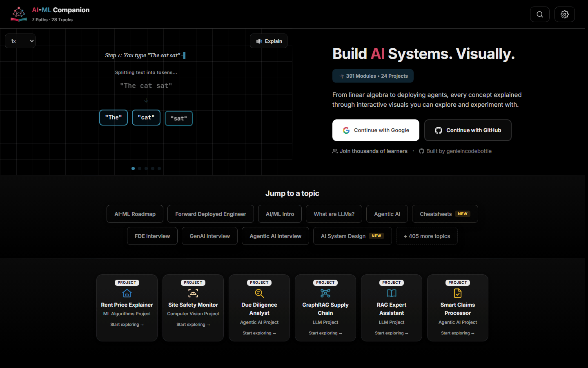Image resolution: width=588 pixels, height=368 pixels.
Task: Click the Smart Claims Processor document icon
Action: click(x=458, y=293)
